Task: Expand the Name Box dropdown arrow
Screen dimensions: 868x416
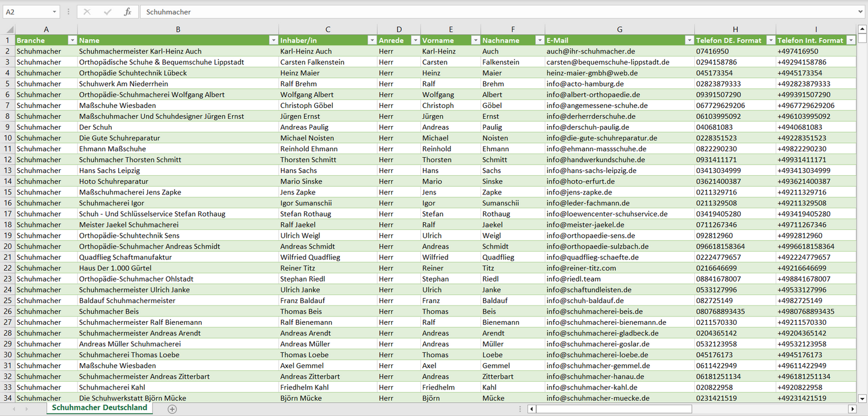Action: (x=54, y=12)
